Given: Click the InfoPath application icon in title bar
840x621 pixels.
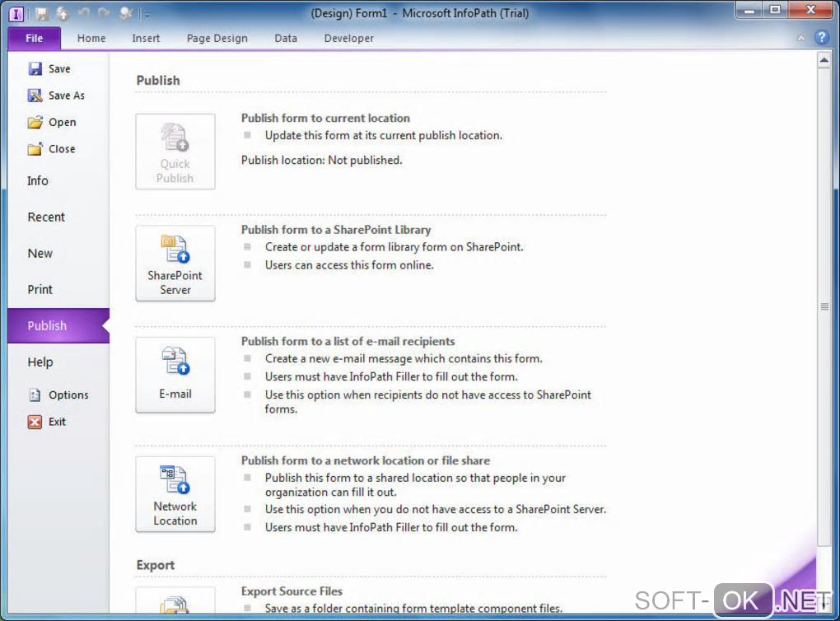Looking at the screenshot, I should pyautogui.click(x=16, y=13).
